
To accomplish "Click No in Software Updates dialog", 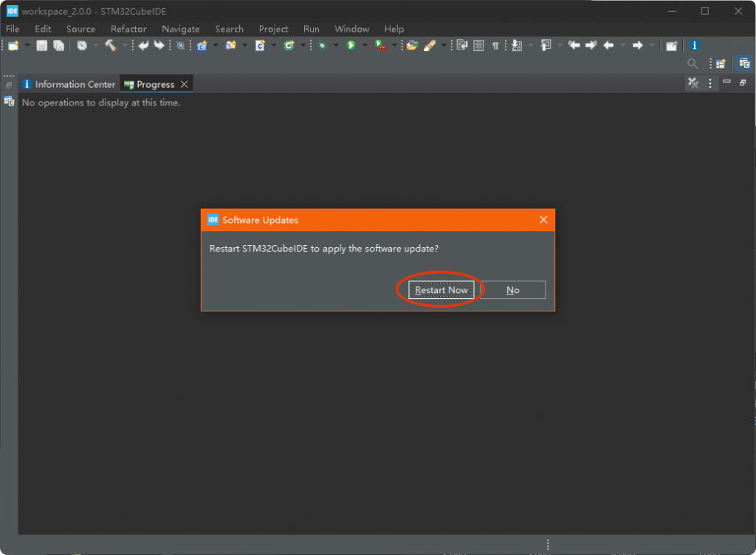I will coord(512,290).
